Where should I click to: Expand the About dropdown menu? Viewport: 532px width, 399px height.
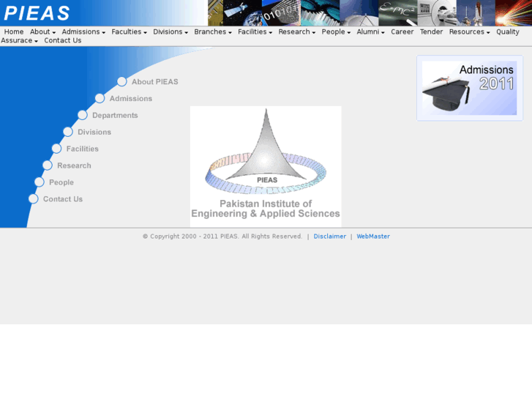coord(42,31)
